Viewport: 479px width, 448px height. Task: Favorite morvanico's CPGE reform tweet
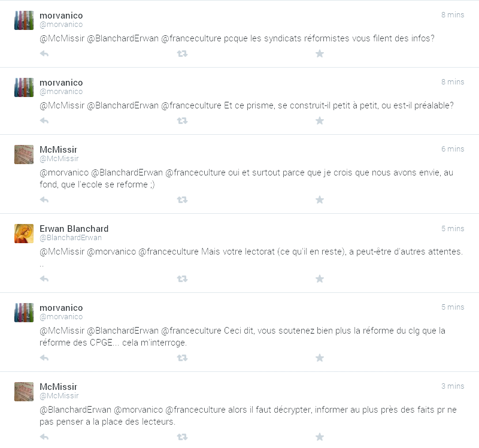(x=320, y=358)
